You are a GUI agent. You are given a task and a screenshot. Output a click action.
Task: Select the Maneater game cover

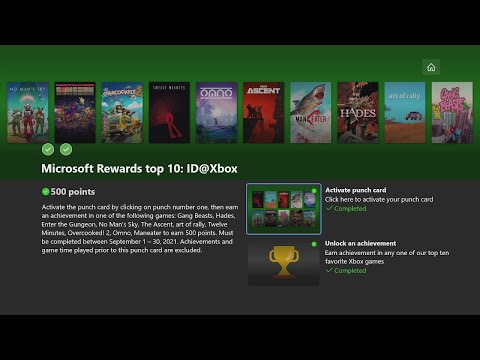(311, 113)
